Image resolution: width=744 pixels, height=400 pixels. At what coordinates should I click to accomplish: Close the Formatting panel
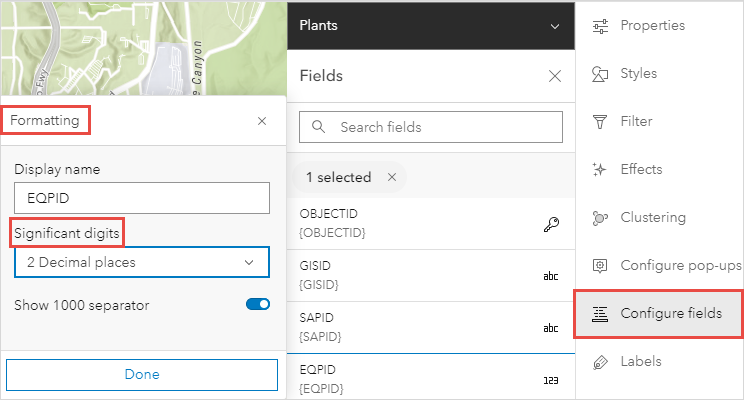[x=262, y=120]
